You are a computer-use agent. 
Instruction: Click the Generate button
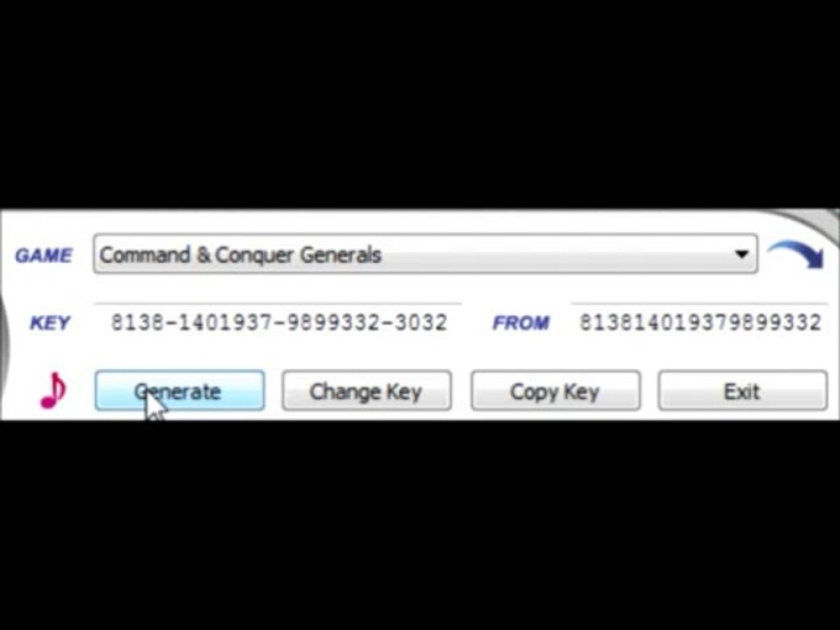click(x=180, y=391)
